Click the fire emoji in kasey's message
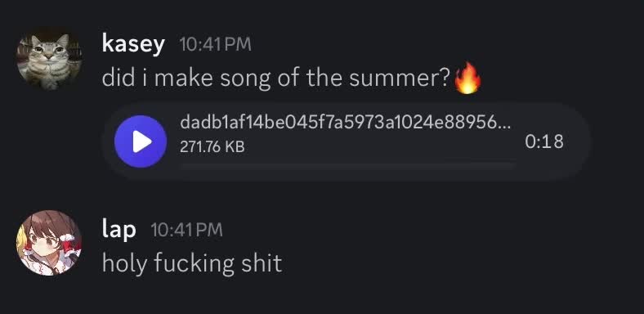The width and height of the screenshot is (644, 314). coord(467,78)
